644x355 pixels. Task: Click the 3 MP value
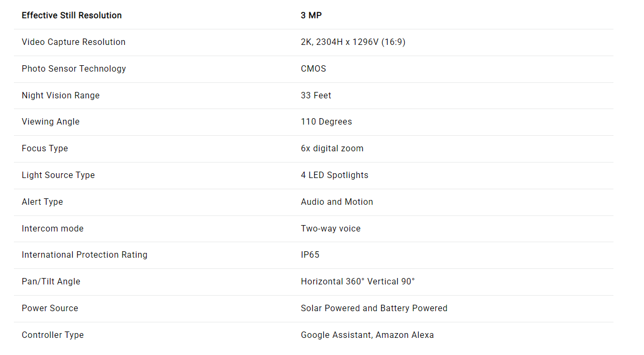[311, 16]
